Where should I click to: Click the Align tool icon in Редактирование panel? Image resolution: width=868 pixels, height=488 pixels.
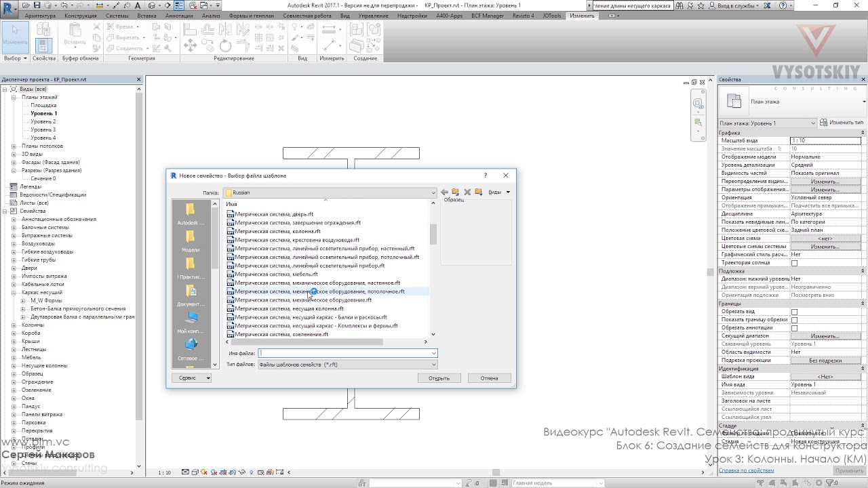coord(190,29)
